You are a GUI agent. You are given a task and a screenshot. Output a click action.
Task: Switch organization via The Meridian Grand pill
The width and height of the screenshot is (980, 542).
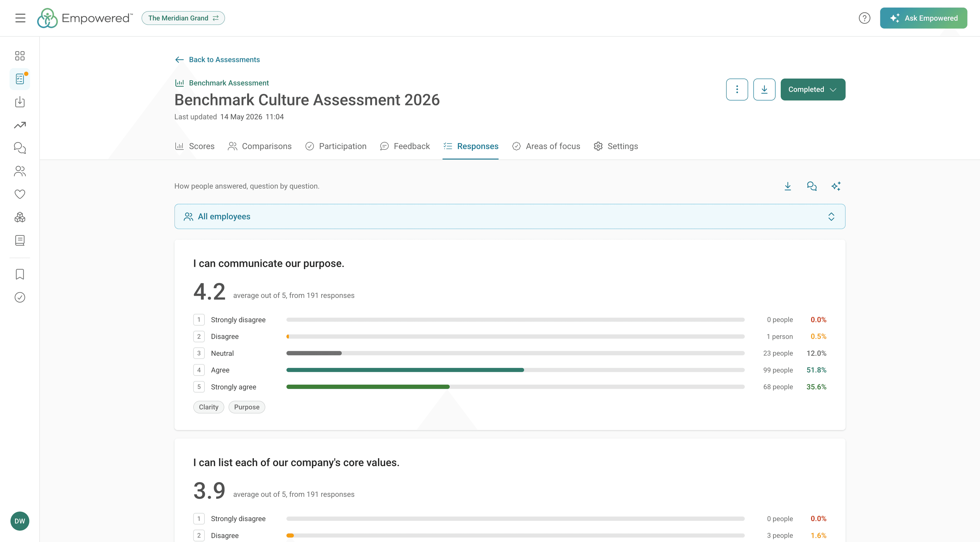click(183, 18)
